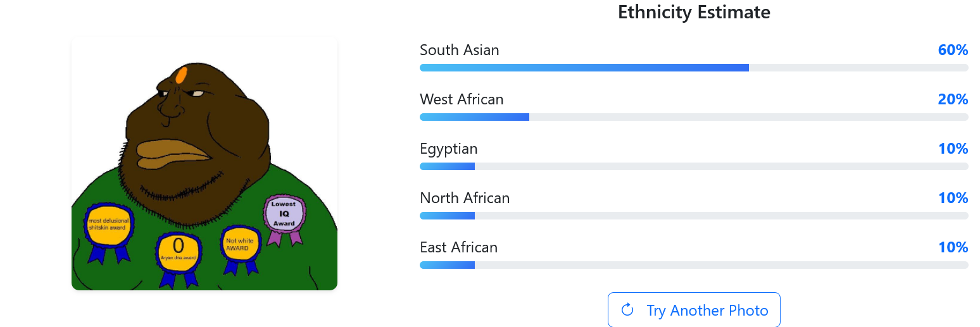Click the 20% value for West African
This screenshot has height=327, width=980.
click(953, 99)
